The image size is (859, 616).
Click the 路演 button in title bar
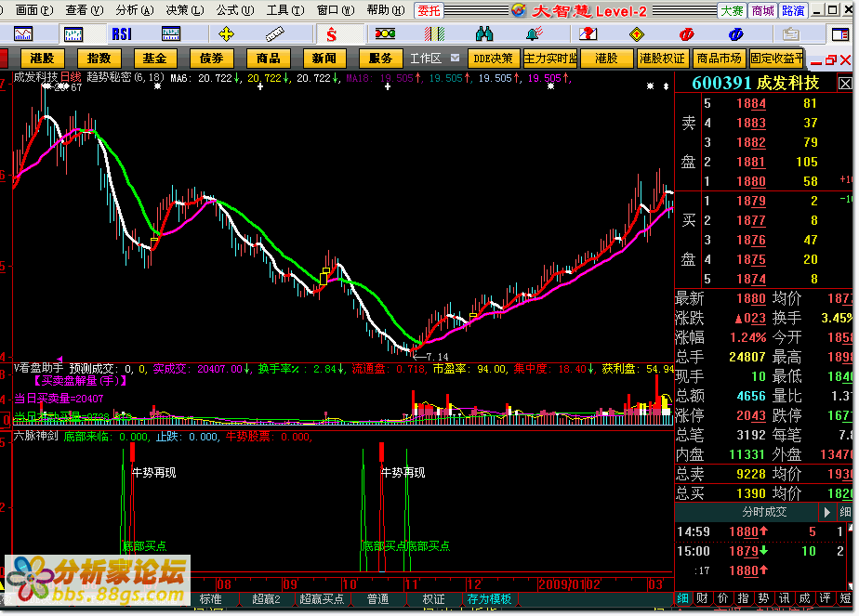(793, 10)
